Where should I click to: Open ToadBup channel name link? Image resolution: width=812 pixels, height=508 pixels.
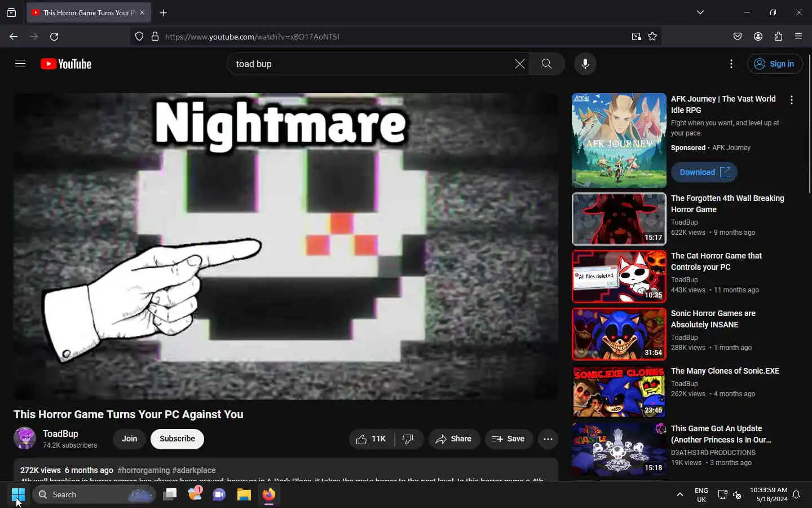coord(60,433)
